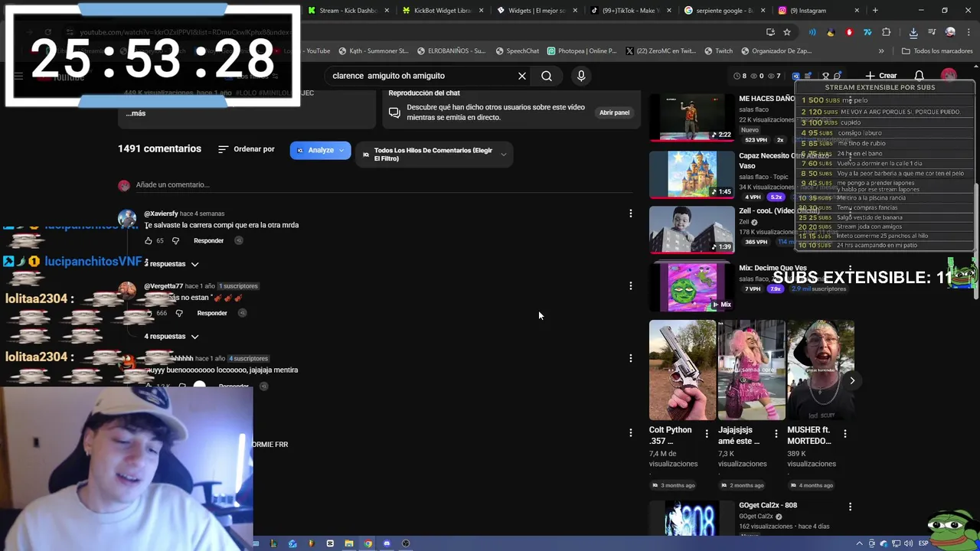Reply to Vergetta77 comment
The width and height of the screenshot is (980, 551).
click(x=212, y=313)
